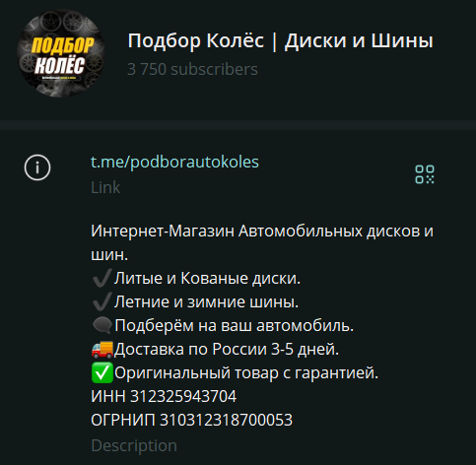
Task: Select the Оригинальный товар с гарантией text
Action: [x=246, y=373]
